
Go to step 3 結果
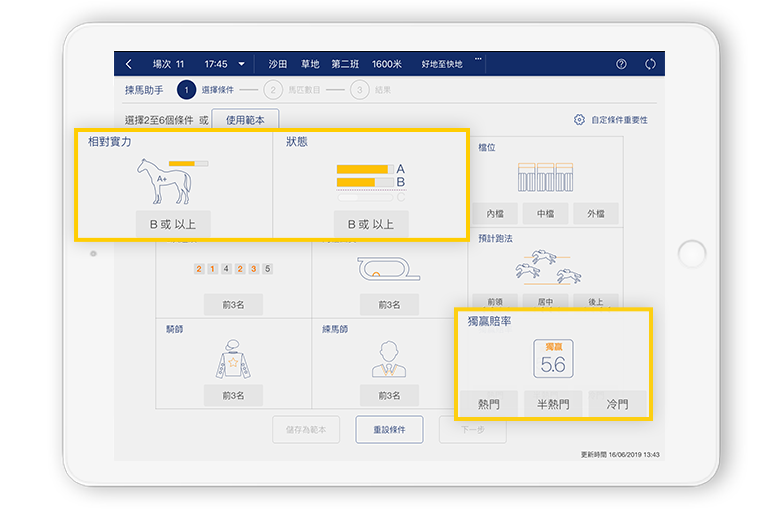359,90
